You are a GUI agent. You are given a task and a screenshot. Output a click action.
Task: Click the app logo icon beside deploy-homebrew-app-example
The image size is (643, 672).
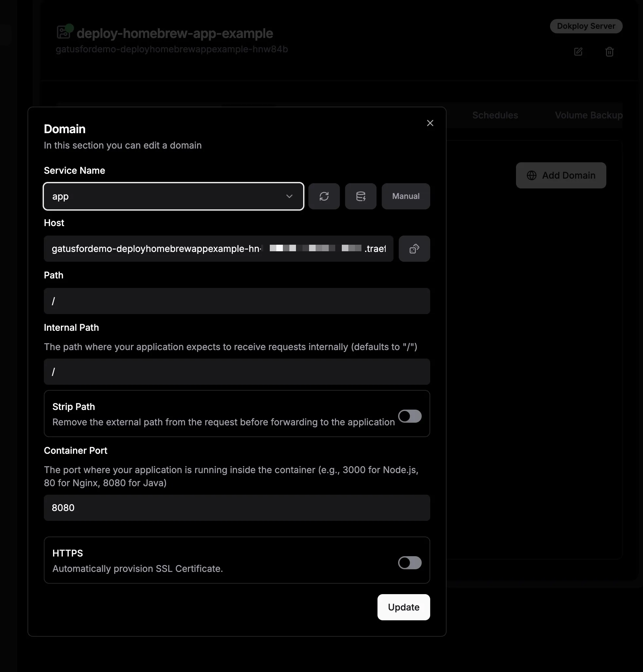pyautogui.click(x=64, y=32)
